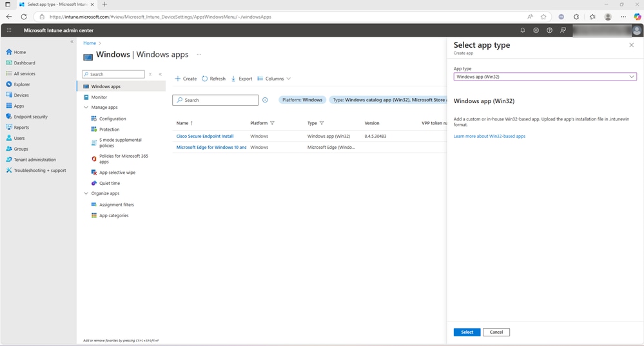Click the browser refresh button

pos(24,17)
